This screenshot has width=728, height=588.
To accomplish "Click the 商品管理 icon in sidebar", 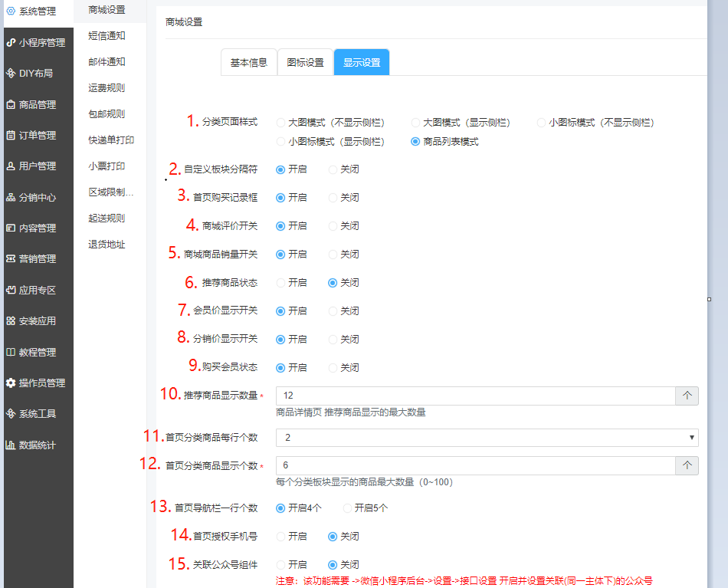I will tap(11, 104).
